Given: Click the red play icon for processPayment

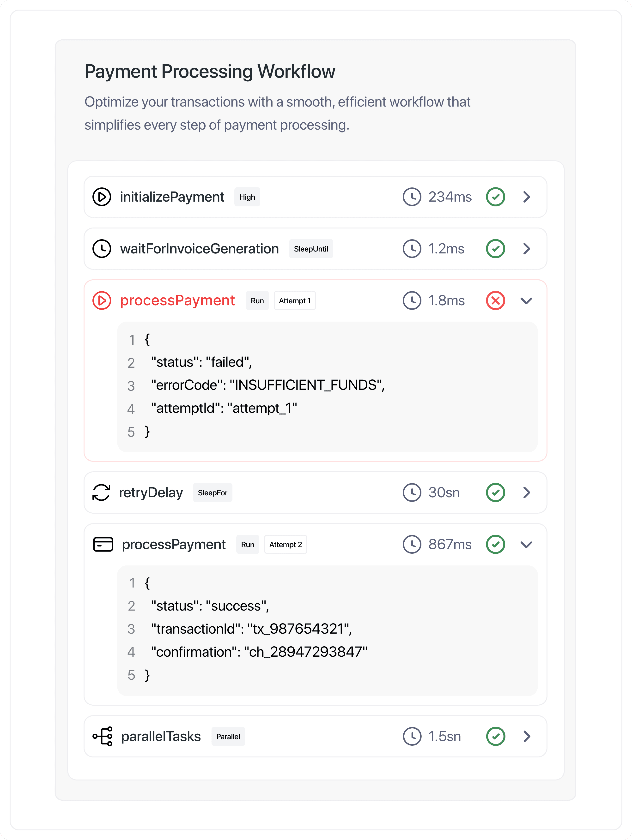Looking at the screenshot, I should pyautogui.click(x=102, y=300).
